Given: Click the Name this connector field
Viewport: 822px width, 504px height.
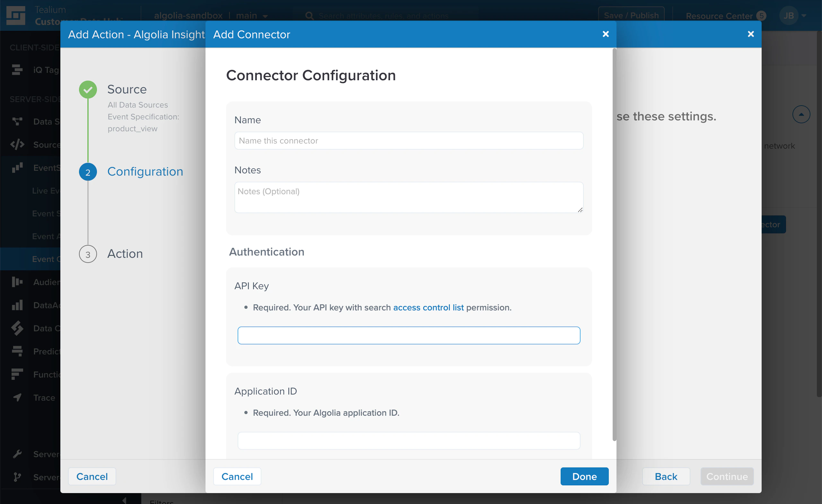Looking at the screenshot, I should [x=409, y=140].
